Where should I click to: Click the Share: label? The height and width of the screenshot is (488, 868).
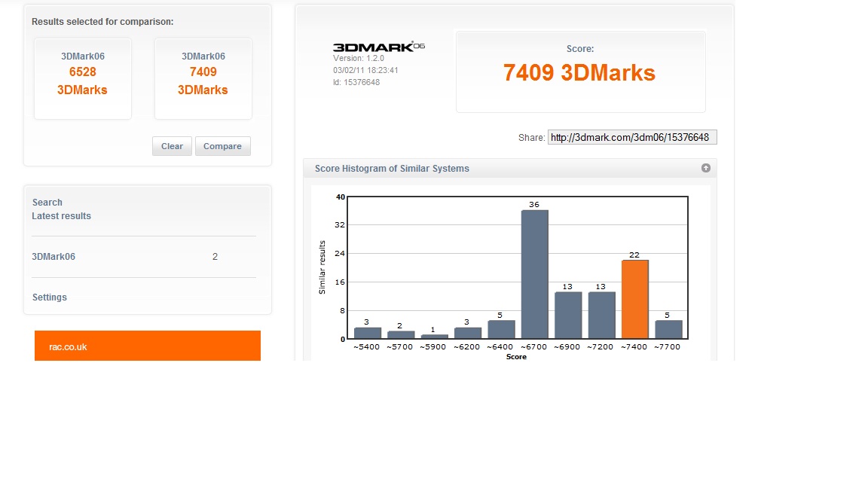531,138
